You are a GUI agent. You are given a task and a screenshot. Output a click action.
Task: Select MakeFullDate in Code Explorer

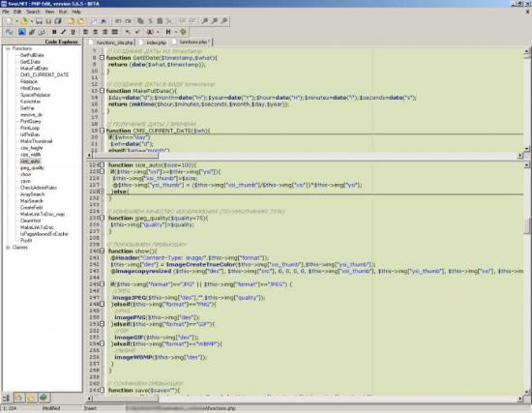coord(34,69)
